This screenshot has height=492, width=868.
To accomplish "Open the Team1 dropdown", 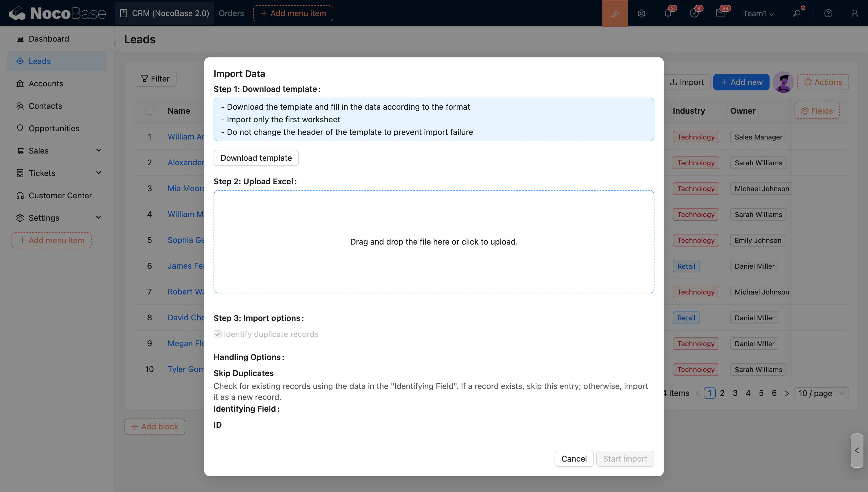I will (758, 13).
